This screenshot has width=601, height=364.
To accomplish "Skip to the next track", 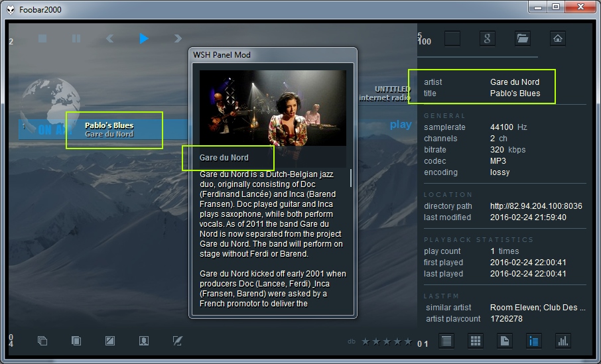I will pyautogui.click(x=178, y=38).
